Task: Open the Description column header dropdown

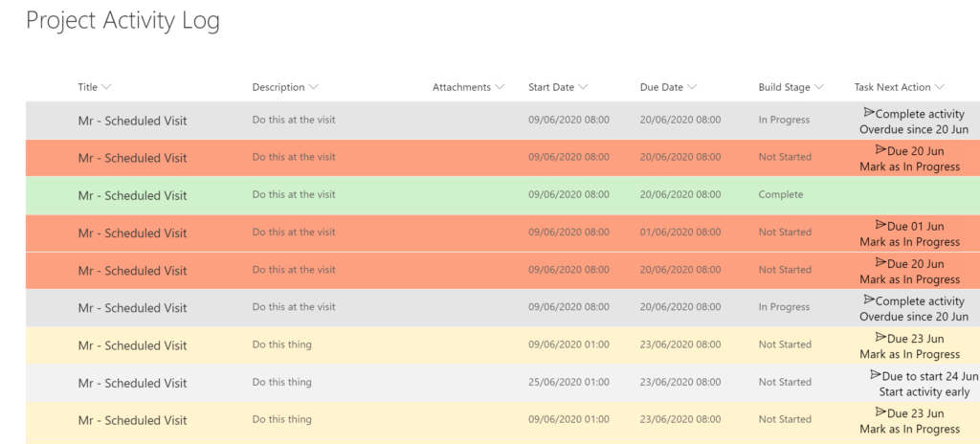Action: tap(313, 87)
